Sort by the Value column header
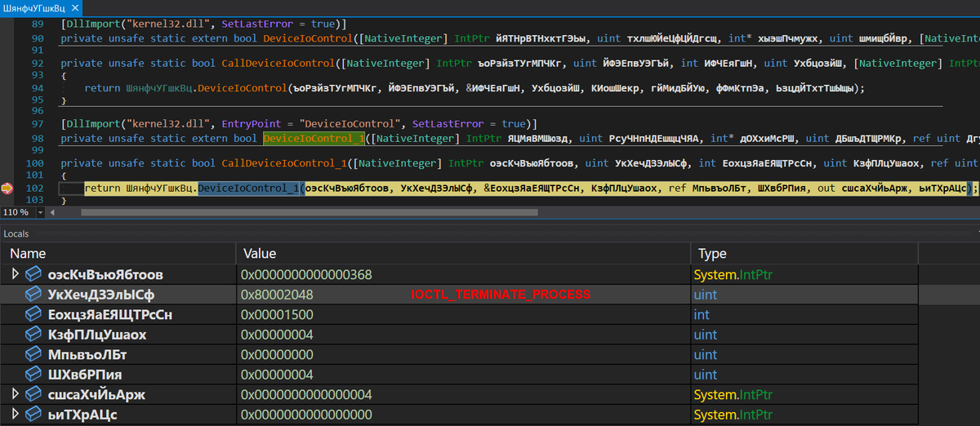Image resolution: width=980 pixels, height=426 pixels. (x=463, y=253)
